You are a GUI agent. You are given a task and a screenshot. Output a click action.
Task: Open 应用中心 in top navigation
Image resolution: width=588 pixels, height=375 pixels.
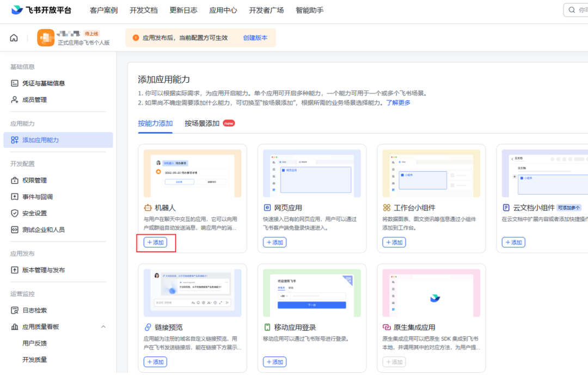pyautogui.click(x=223, y=10)
